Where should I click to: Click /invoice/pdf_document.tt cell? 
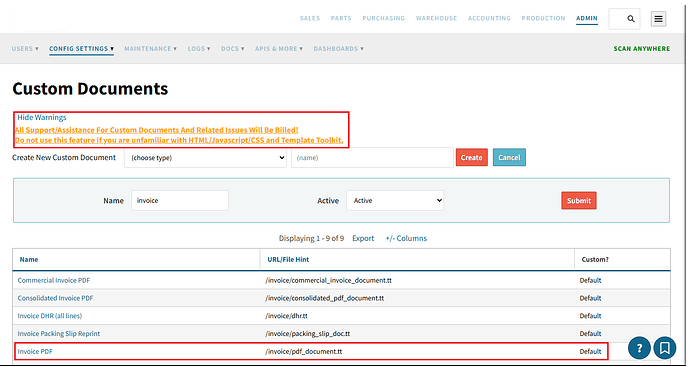coord(304,352)
